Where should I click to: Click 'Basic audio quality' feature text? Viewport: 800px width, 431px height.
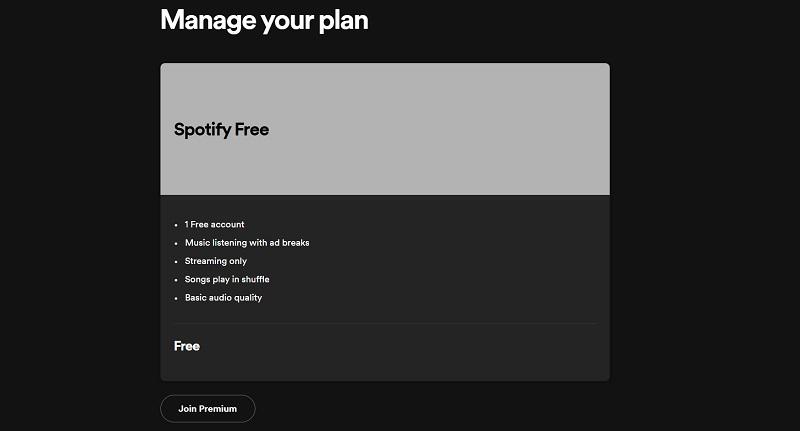coord(223,298)
